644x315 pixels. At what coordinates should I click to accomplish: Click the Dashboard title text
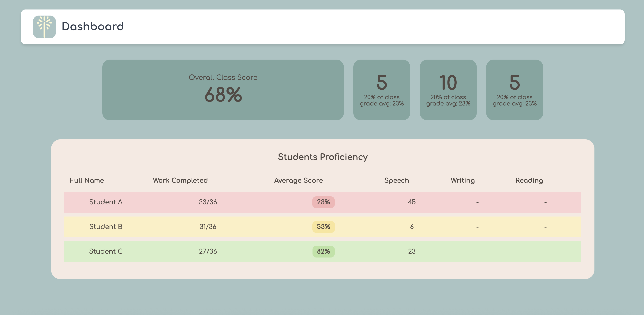pos(92,27)
